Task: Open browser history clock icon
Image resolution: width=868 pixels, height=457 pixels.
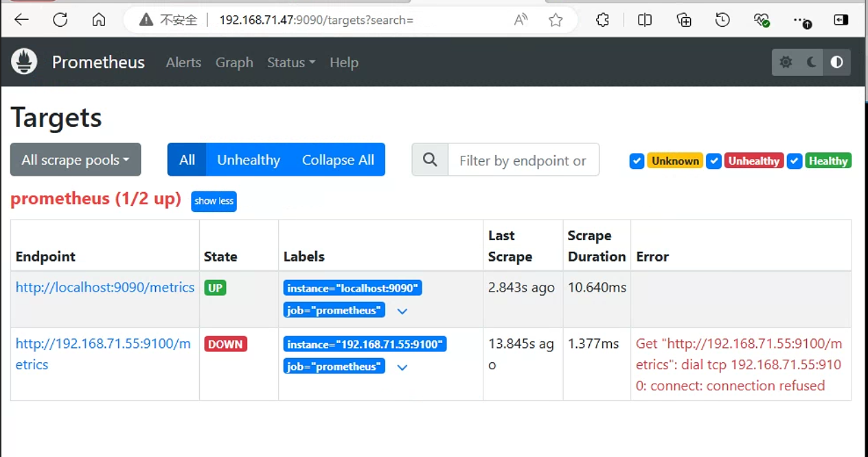Action: [x=722, y=20]
